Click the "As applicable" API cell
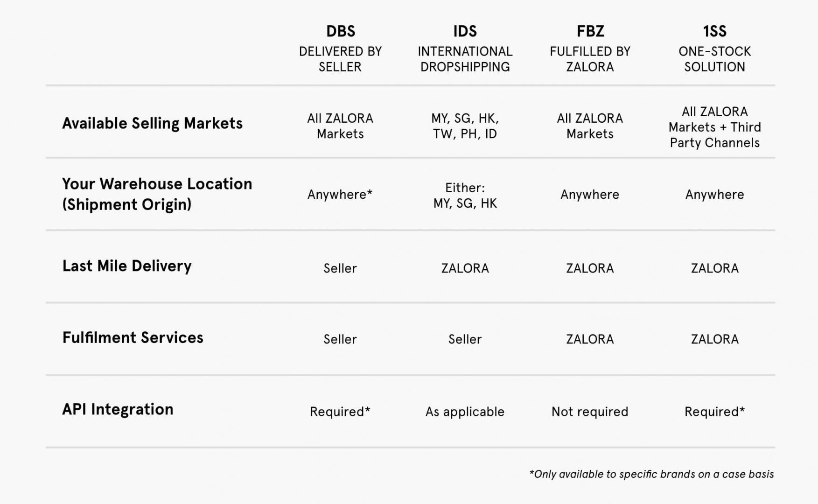 (x=465, y=412)
